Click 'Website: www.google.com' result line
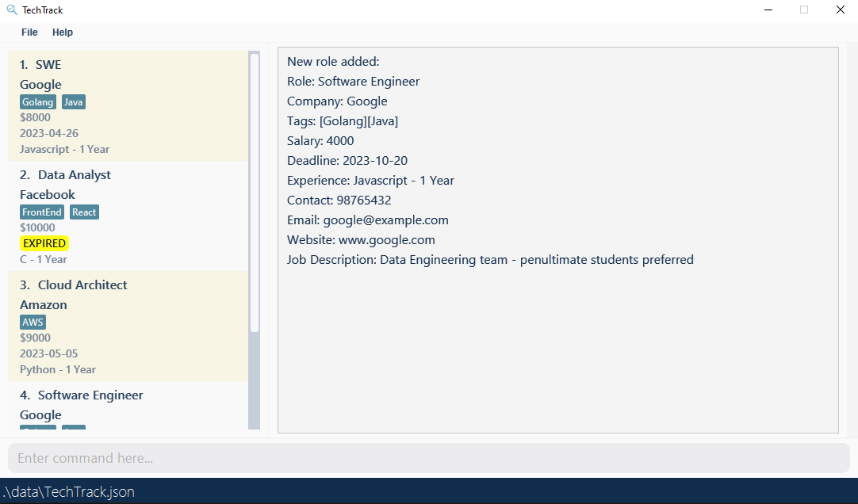The width and height of the screenshot is (858, 504). pyautogui.click(x=361, y=239)
